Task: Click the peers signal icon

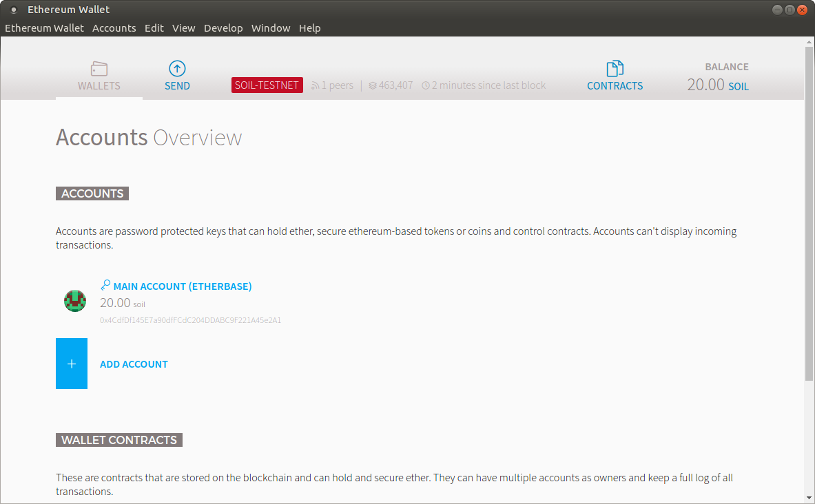Action: pyautogui.click(x=315, y=86)
